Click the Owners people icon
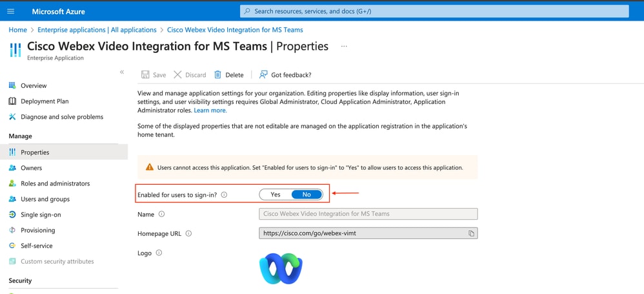Image resolution: width=644 pixels, height=294 pixels. pyautogui.click(x=12, y=168)
